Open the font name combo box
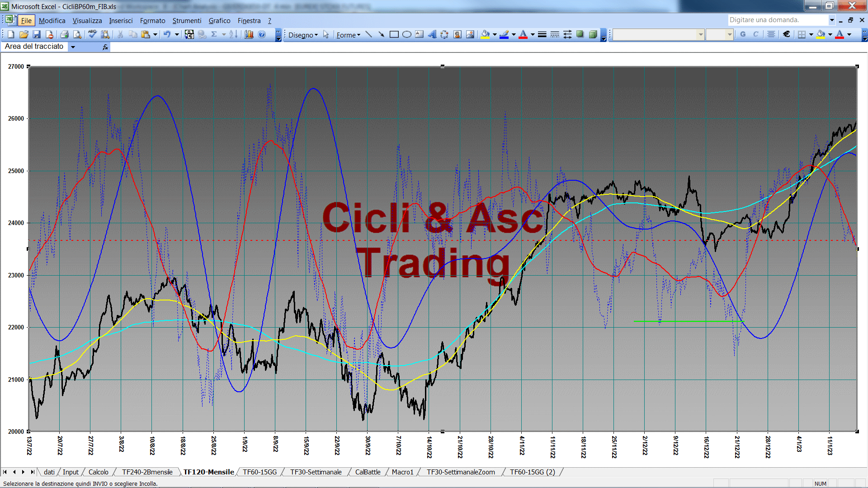This screenshot has height=488, width=868. tap(659, 34)
